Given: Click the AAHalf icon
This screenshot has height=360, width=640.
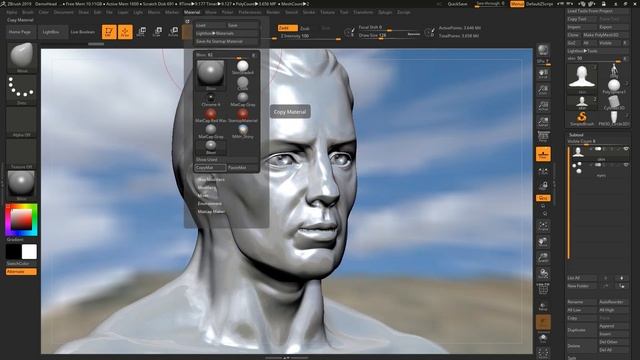Looking at the screenshot, I should (x=543, y=122).
